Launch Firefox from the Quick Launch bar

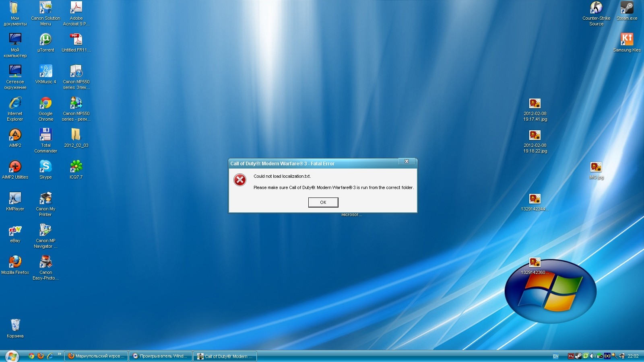pos(41,356)
